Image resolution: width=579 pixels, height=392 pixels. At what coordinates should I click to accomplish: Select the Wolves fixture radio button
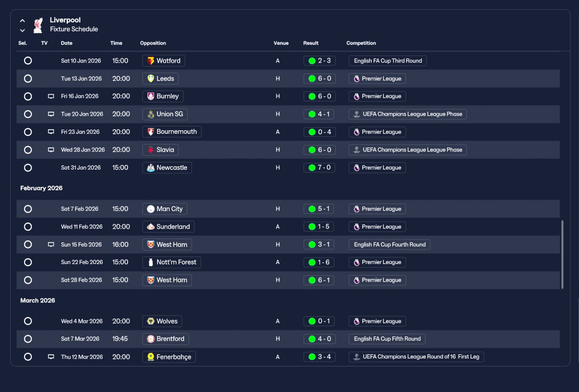click(x=28, y=321)
